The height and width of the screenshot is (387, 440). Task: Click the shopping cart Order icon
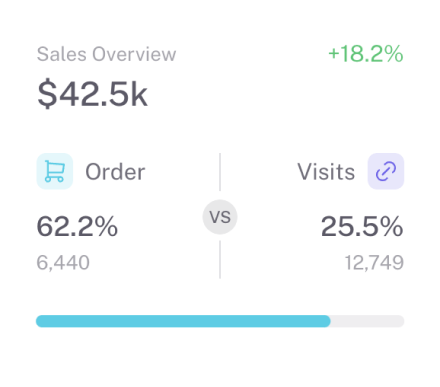coord(55,171)
